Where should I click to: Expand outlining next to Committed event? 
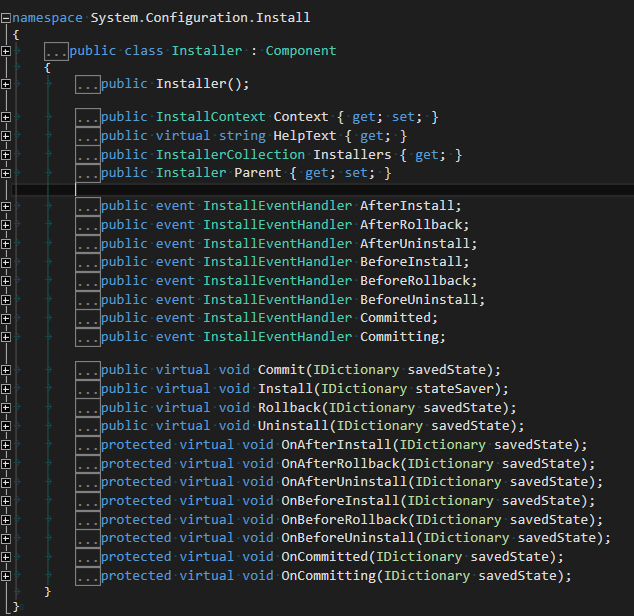(6, 318)
